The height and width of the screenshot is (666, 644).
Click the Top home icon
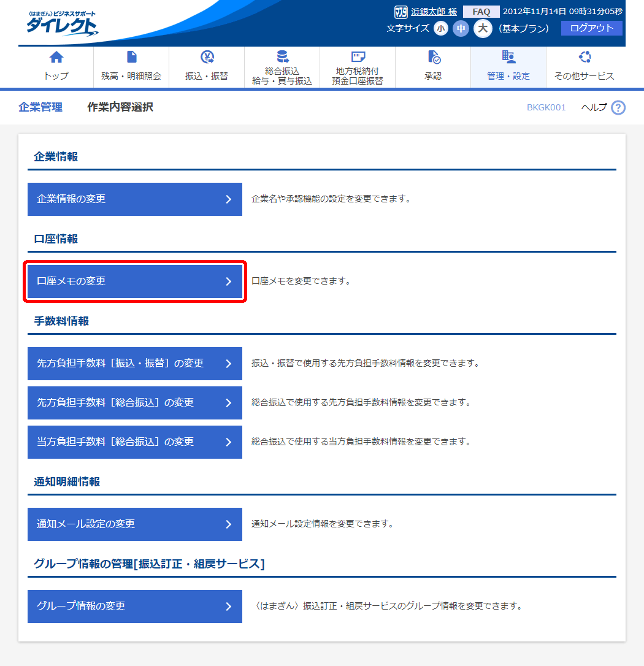coord(56,58)
